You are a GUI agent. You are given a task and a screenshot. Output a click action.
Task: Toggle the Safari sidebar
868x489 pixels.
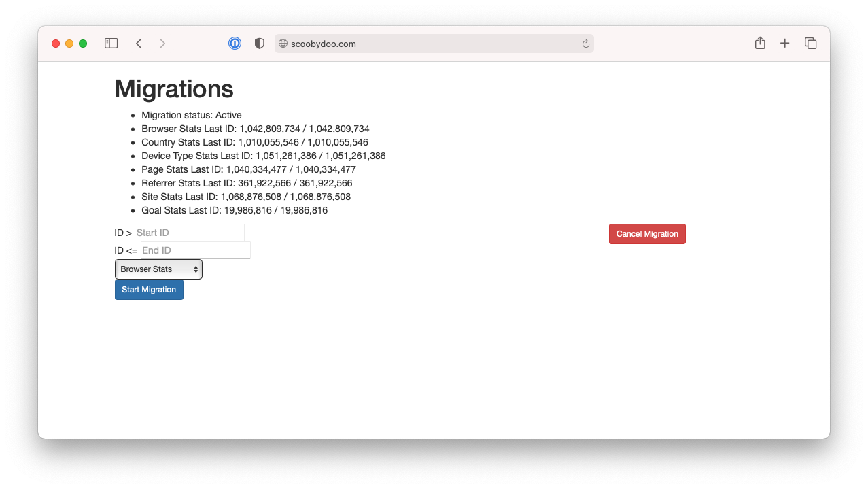pyautogui.click(x=111, y=43)
